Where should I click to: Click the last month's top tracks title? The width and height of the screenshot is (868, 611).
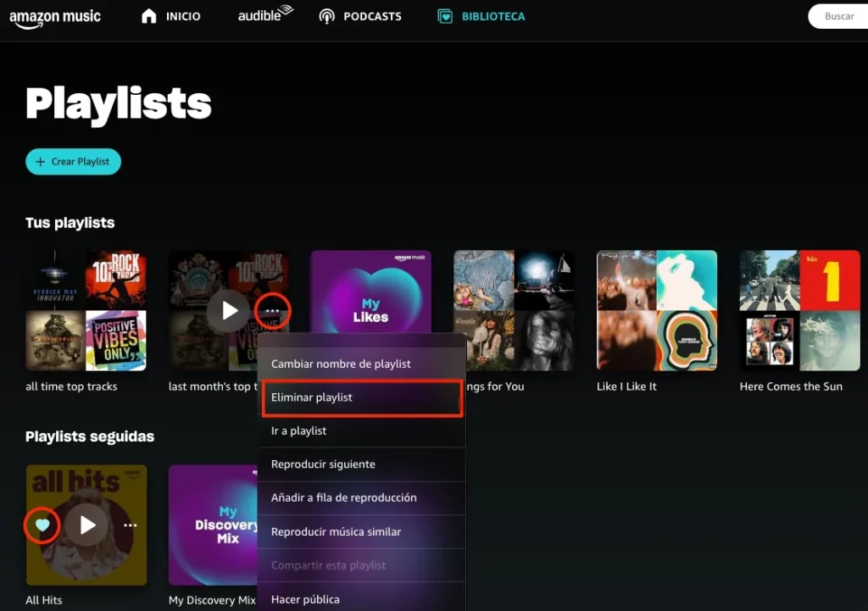pos(213,386)
